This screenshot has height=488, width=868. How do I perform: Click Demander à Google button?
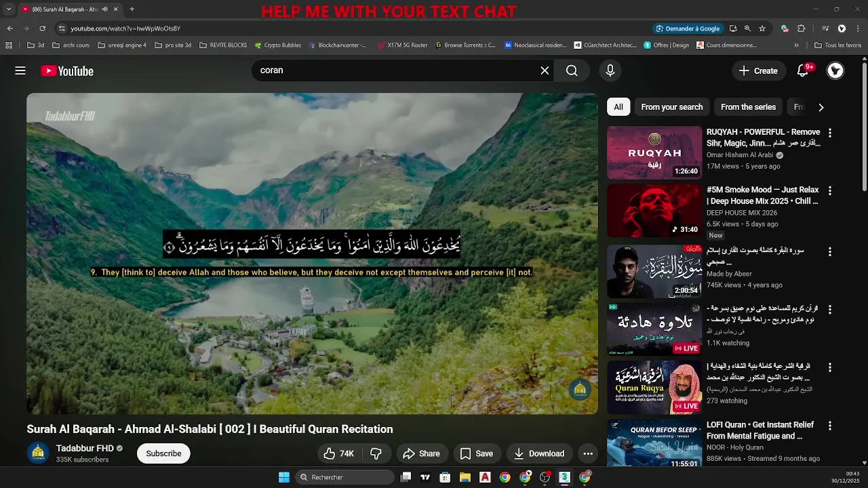click(688, 28)
